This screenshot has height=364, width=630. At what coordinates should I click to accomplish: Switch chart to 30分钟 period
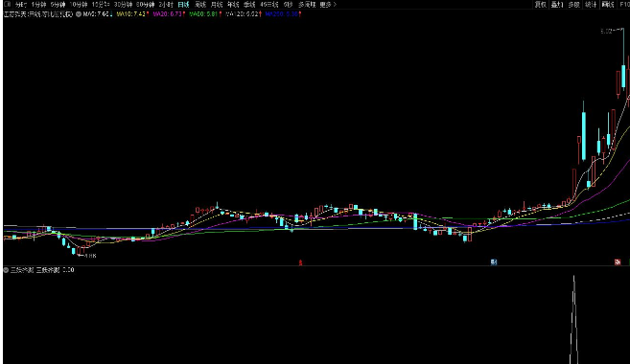point(123,5)
